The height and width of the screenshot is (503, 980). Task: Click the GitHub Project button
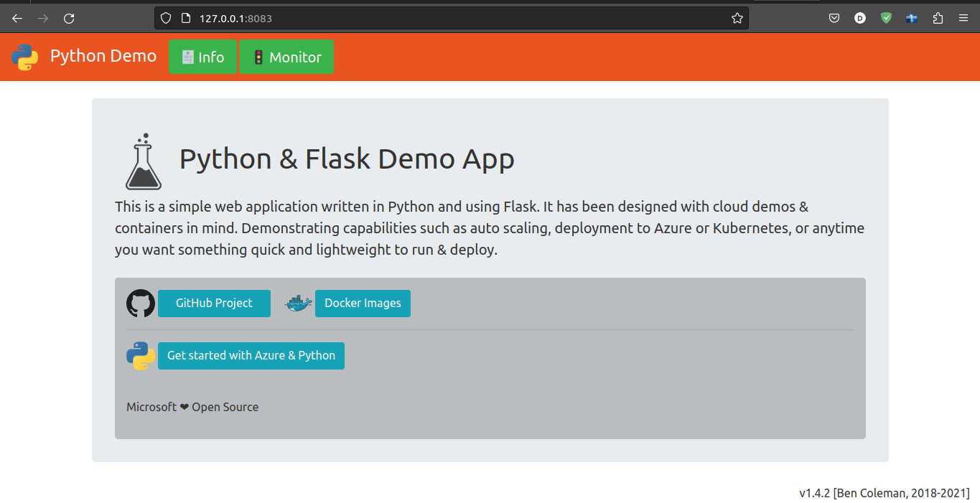(x=214, y=304)
